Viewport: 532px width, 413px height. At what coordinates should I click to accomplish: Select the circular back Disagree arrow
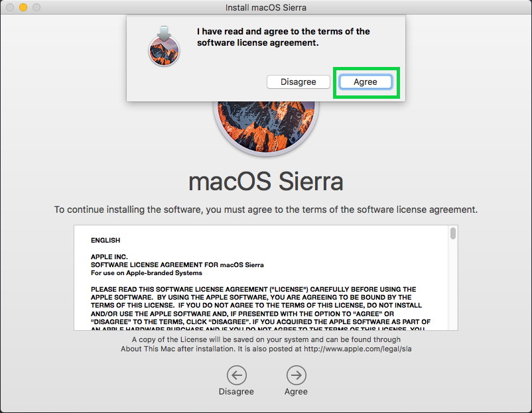(236, 375)
